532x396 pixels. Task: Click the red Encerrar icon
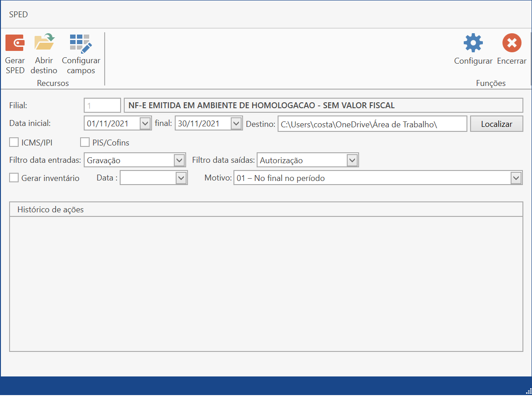click(x=512, y=43)
